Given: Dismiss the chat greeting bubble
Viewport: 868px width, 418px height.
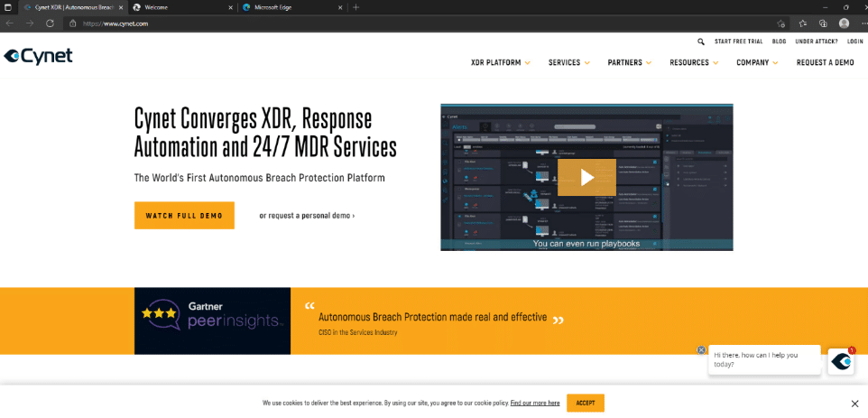Looking at the screenshot, I should coord(701,350).
